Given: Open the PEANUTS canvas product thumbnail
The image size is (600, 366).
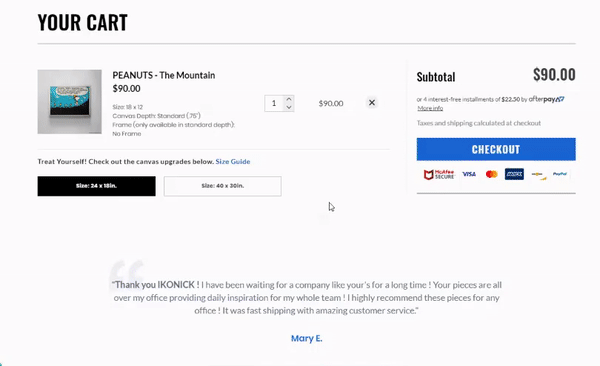Looking at the screenshot, I should 70,102.
